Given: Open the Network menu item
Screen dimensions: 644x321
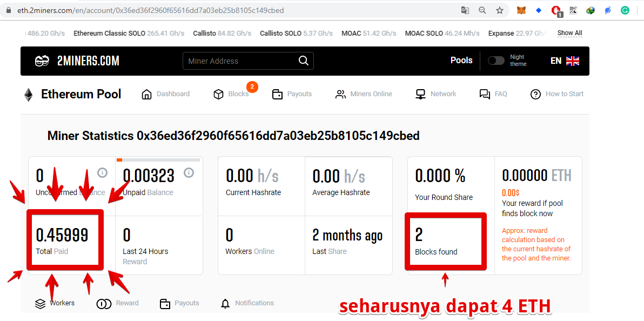Looking at the screenshot, I should coord(436,94).
